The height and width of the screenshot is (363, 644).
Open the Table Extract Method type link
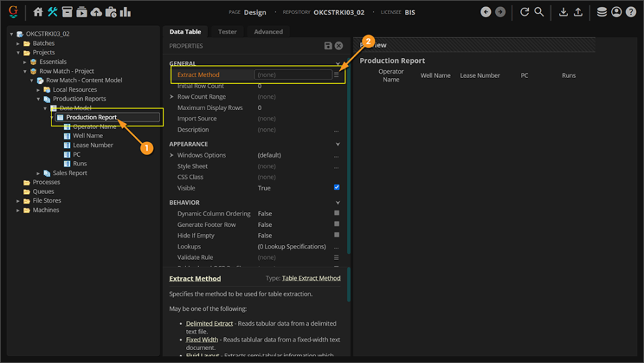pyautogui.click(x=311, y=279)
